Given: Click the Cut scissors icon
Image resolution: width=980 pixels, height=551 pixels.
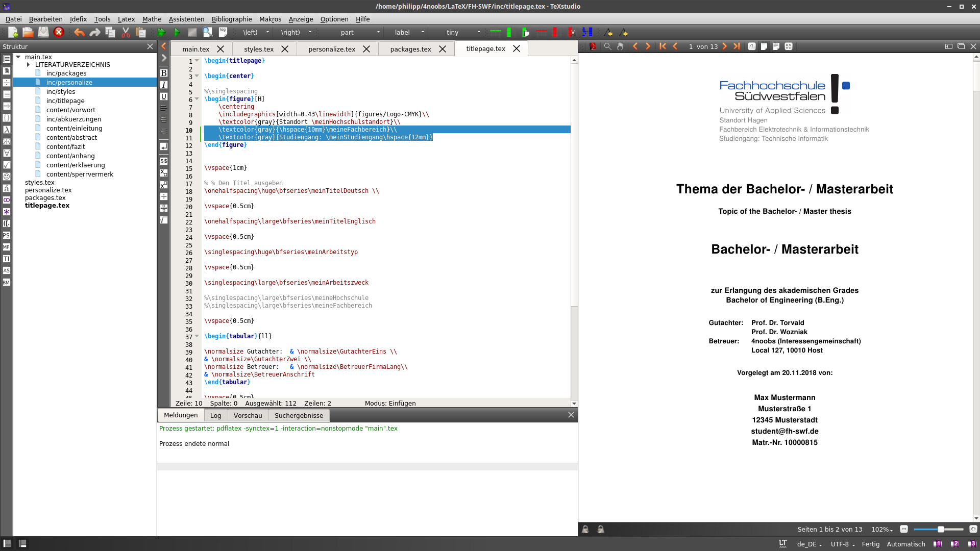Looking at the screenshot, I should (126, 32).
